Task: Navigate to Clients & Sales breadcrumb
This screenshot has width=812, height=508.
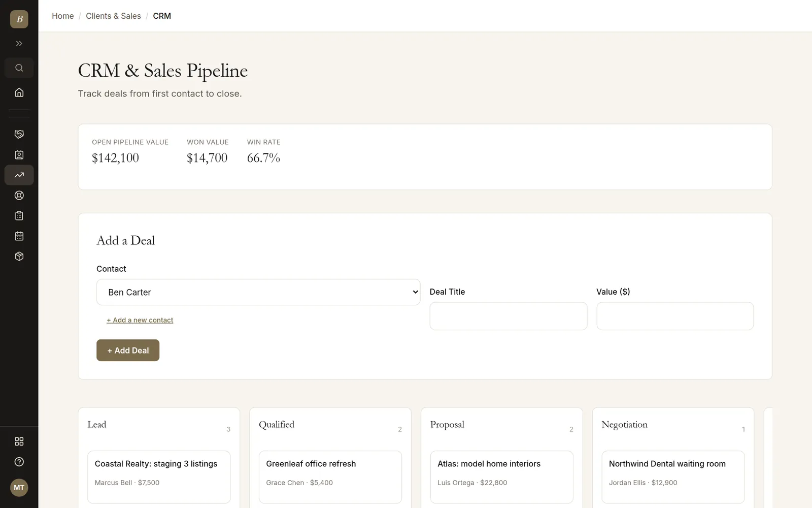Action: point(113,16)
